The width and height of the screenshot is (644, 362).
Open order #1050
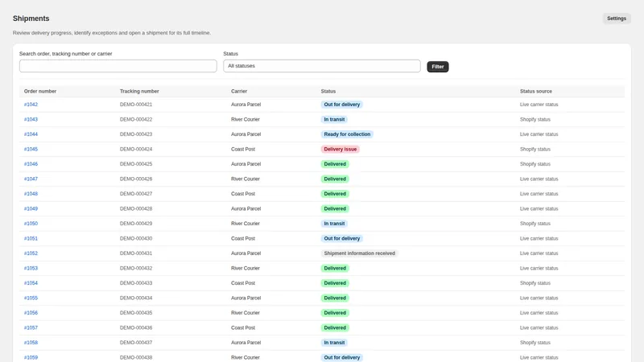(x=31, y=224)
